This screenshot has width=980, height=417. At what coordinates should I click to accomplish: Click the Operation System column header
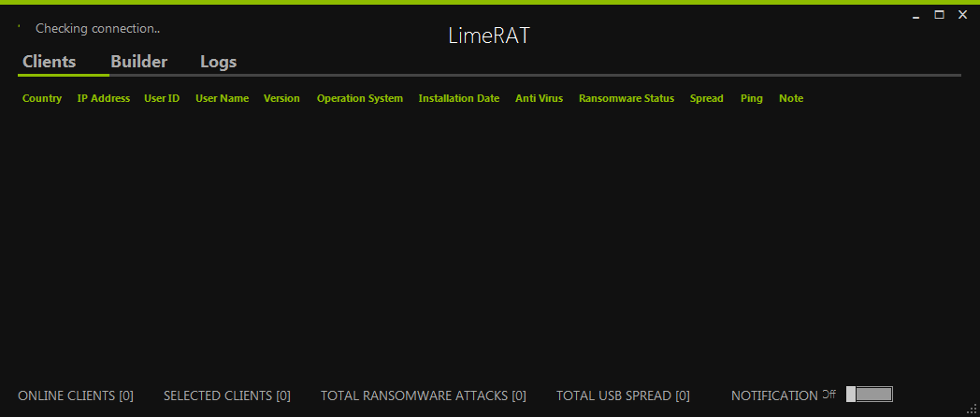pyautogui.click(x=359, y=98)
